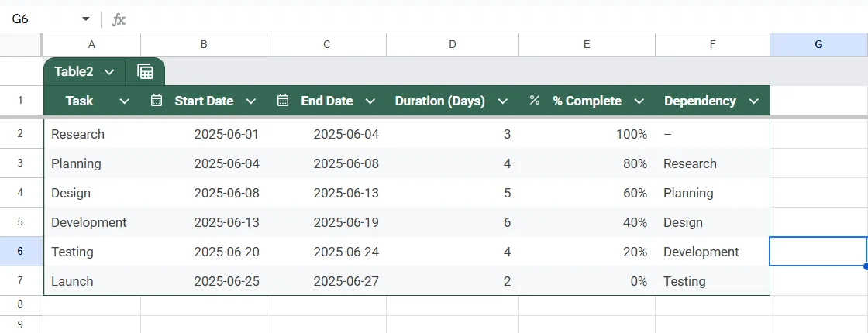Select the end date 2025-06-19 cell
Screen dimensions: 868x333
tap(326, 221)
